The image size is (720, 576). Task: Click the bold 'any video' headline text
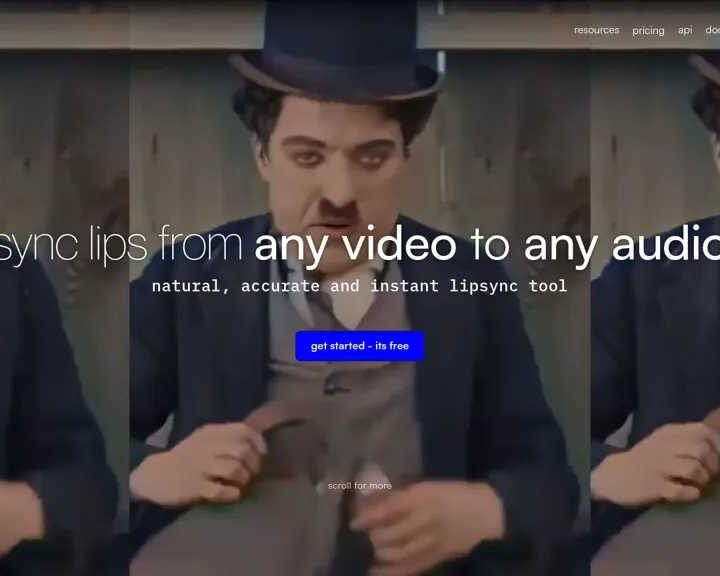click(355, 245)
